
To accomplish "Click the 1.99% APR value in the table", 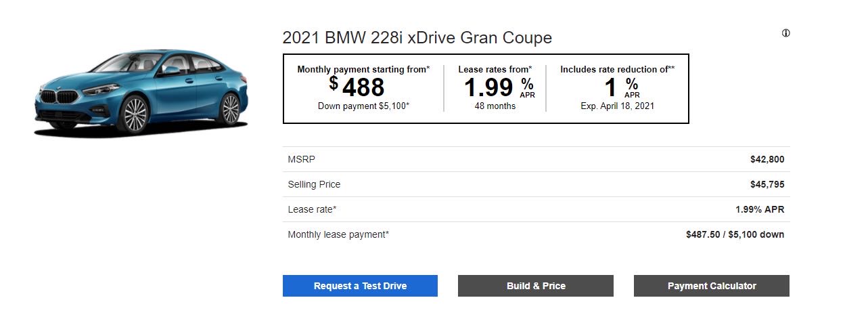I will (x=759, y=210).
